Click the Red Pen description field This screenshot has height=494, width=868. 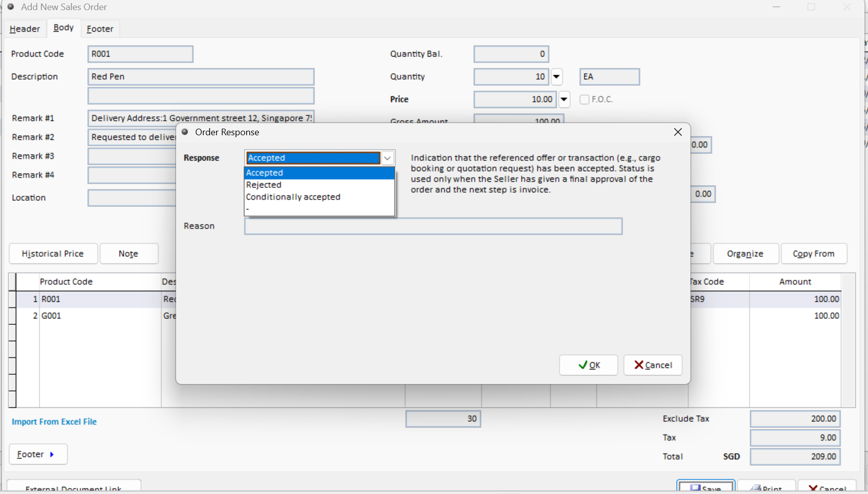201,77
